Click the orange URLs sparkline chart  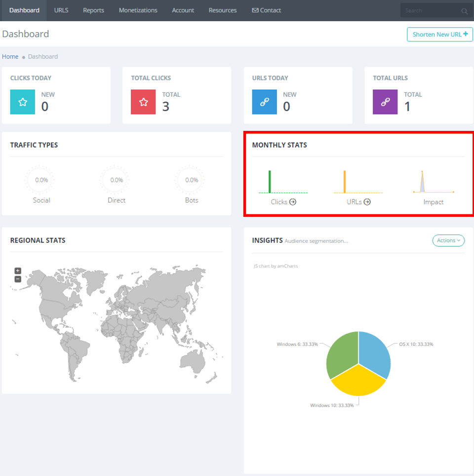click(x=358, y=182)
